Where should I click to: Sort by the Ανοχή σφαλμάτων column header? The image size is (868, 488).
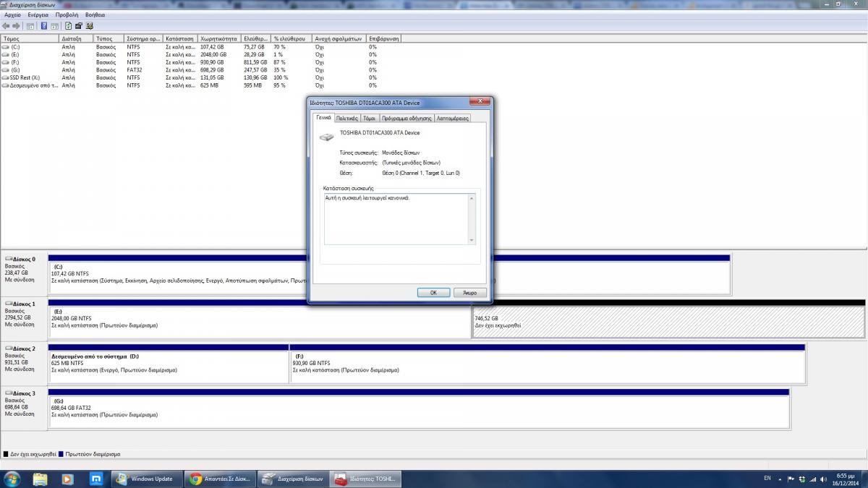339,38
